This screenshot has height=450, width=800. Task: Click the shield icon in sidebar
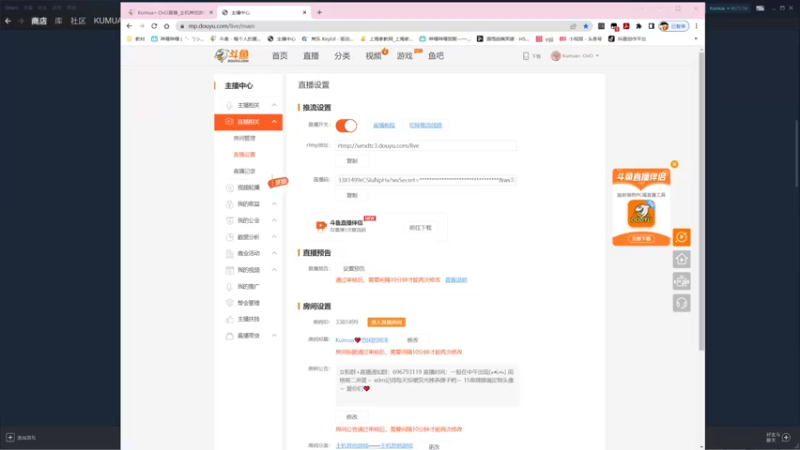pyautogui.click(x=230, y=303)
